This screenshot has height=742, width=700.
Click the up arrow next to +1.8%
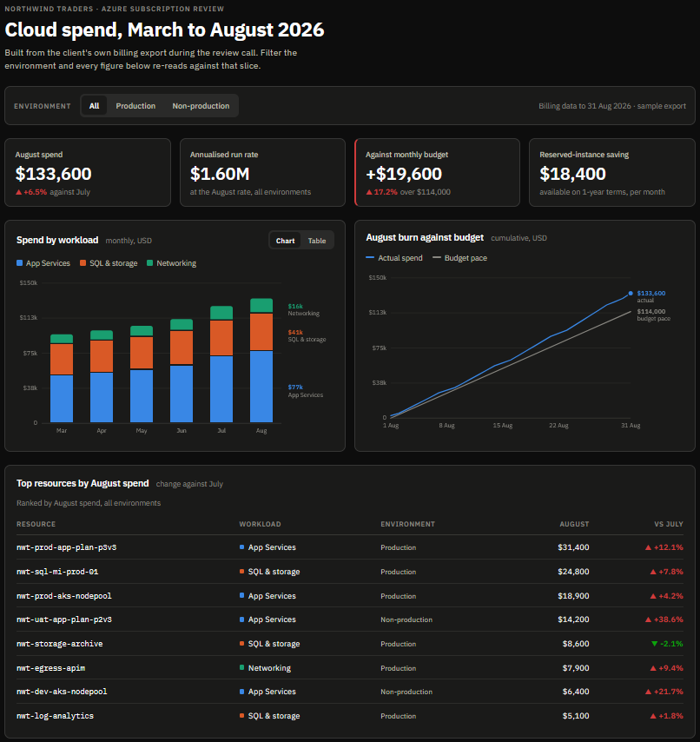(653, 716)
